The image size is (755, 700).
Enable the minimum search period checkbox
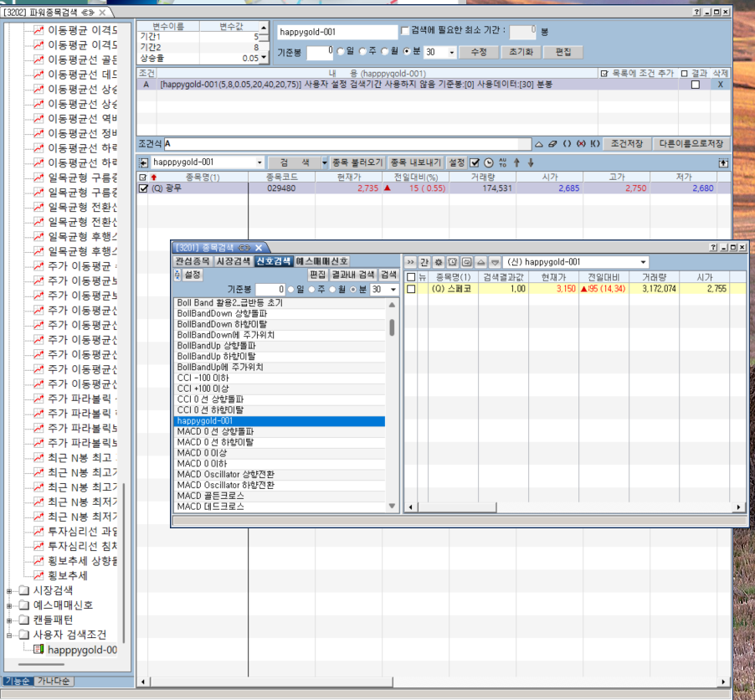(405, 31)
